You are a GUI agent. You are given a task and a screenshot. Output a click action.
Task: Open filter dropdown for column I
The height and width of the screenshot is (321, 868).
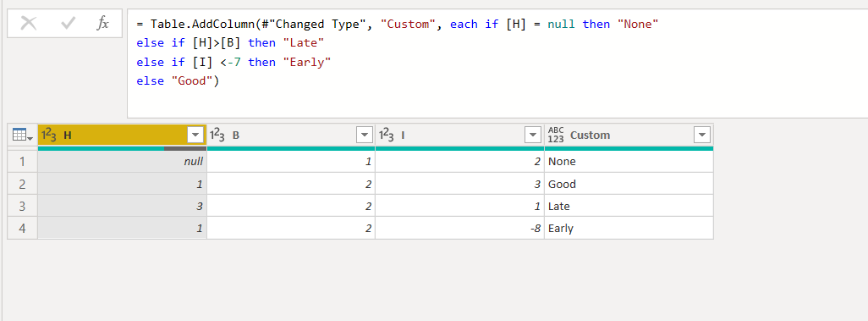(x=532, y=135)
